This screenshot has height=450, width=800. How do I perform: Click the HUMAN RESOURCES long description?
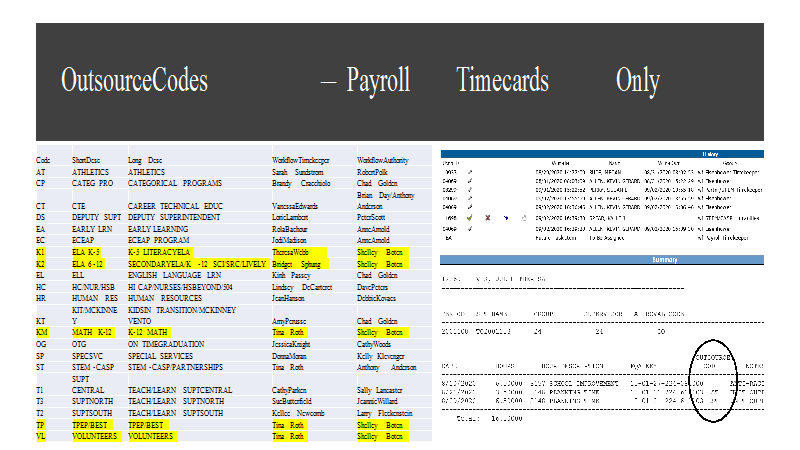point(165,298)
